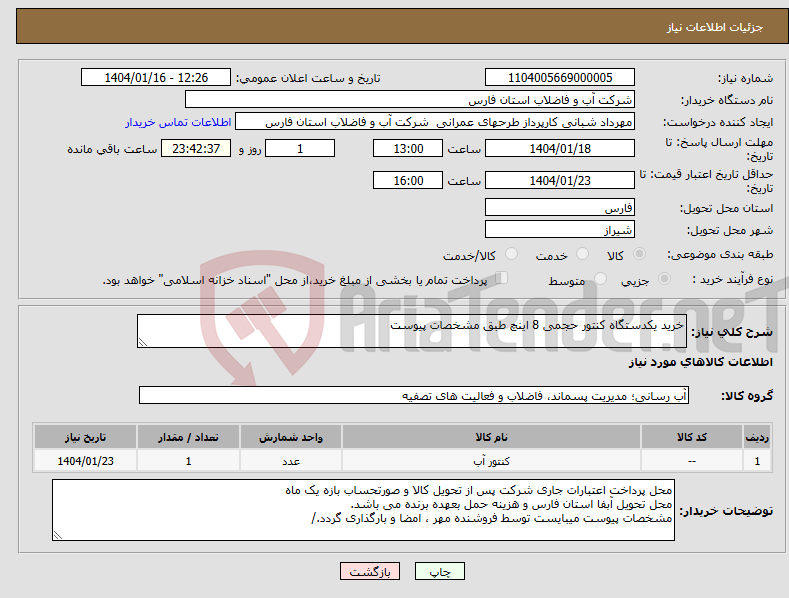Click the delivery city field شیراز
This screenshot has width=789, height=598.
pyautogui.click(x=560, y=230)
